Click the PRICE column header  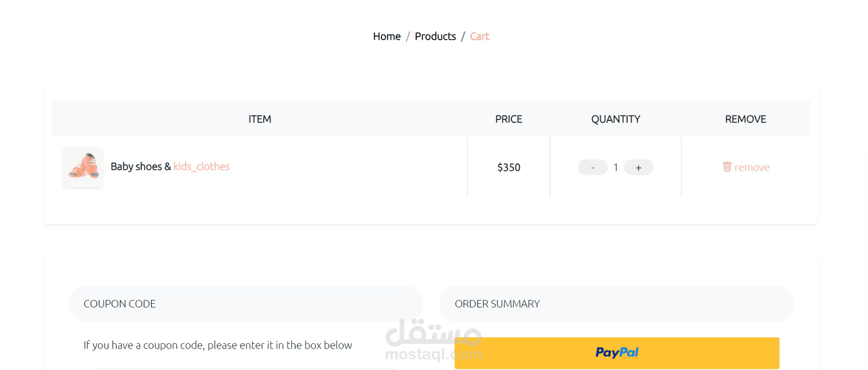pyautogui.click(x=509, y=119)
